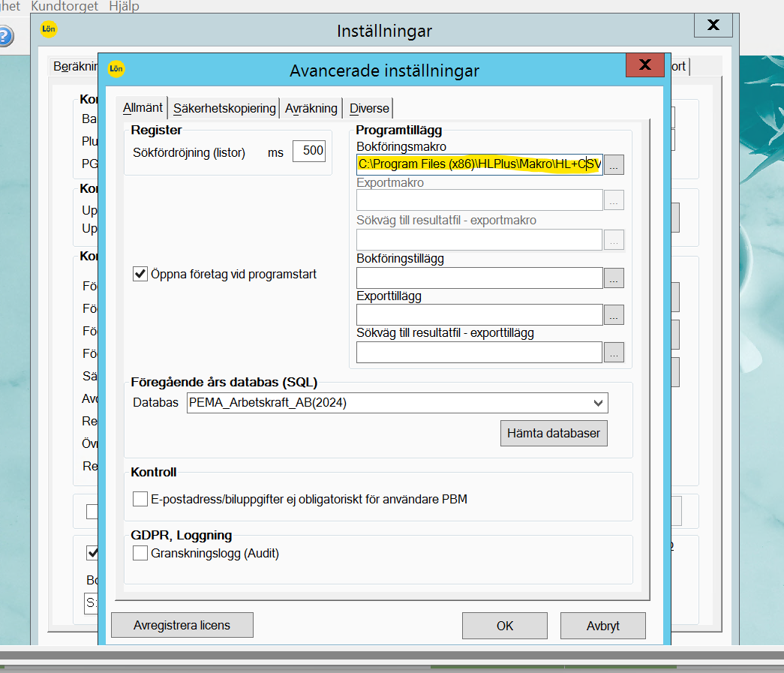This screenshot has width=784, height=673.
Task: Click browse button next to Bokföringsmakro field
Action: [x=614, y=165]
